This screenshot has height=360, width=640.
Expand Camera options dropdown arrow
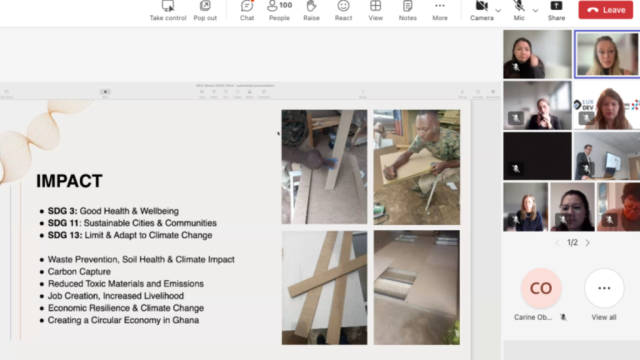click(x=498, y=10)
